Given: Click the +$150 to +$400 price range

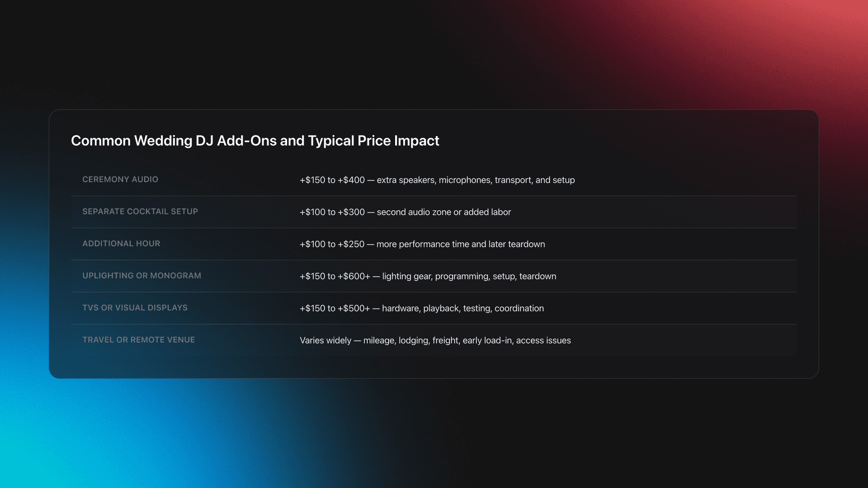Looking at the screenshot, I should 332,180.
